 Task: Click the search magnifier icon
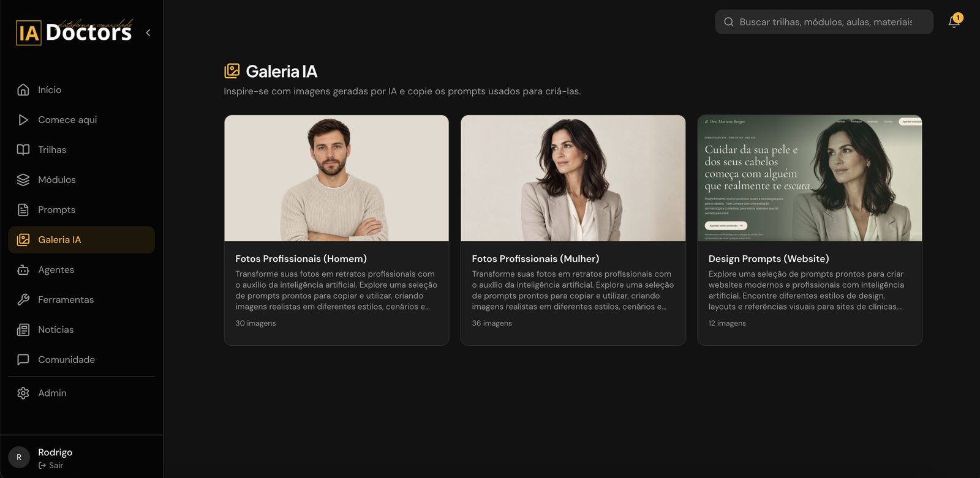point(729,22)
